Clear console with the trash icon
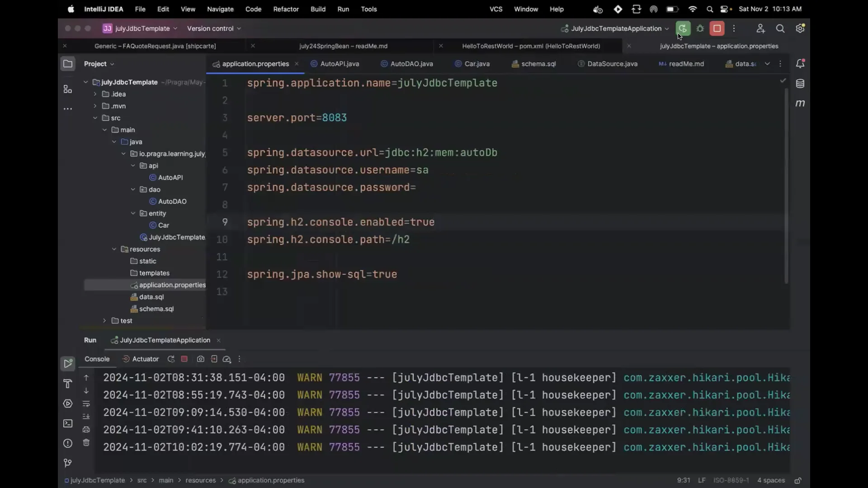This screenshot has width=868, height=488. (x=86, y=443)
